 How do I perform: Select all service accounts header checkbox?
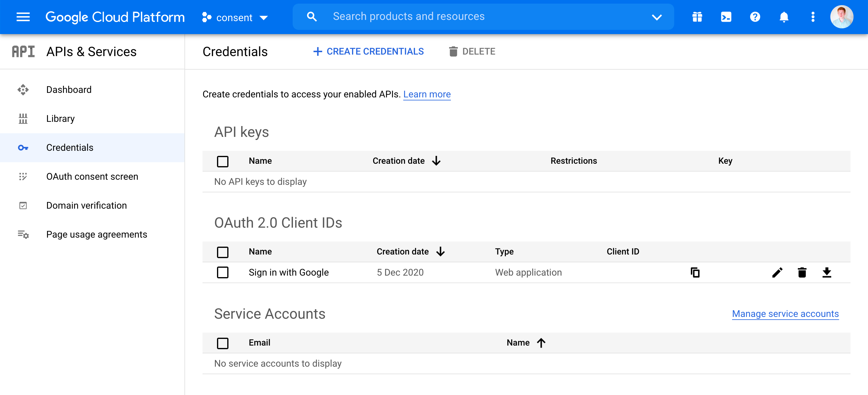point(222,343)
